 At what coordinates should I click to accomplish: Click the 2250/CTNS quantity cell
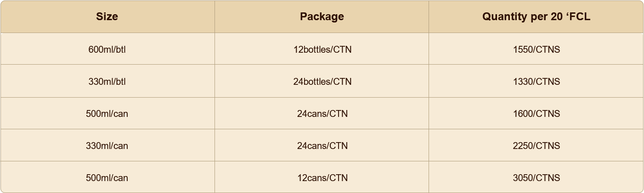pos(536,146)
